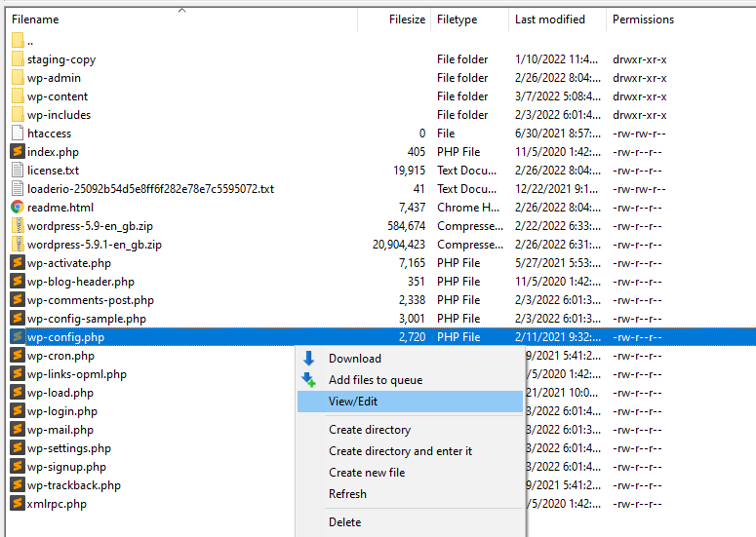The width and height of the screenshot is (756, 537).
Task: Sort by the Filesize column header
Action: (x=407, y=19)
